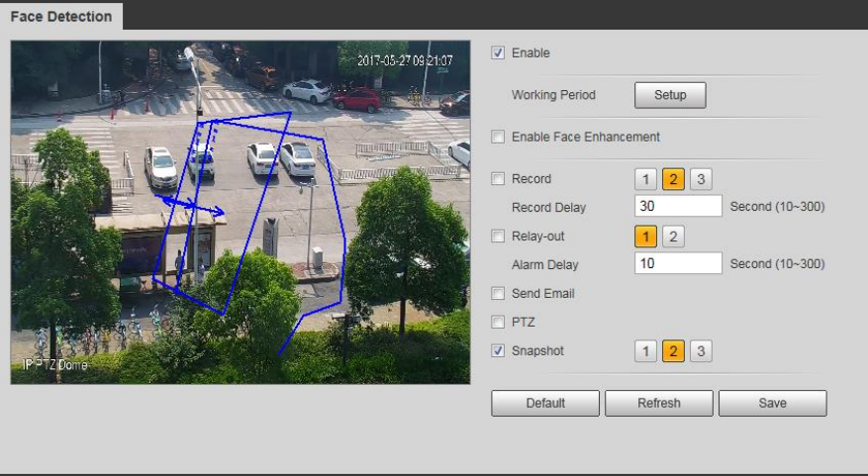868x476 pixels.
Task: Click the Alarm Delay label
Action: click(x=544, y=264)
